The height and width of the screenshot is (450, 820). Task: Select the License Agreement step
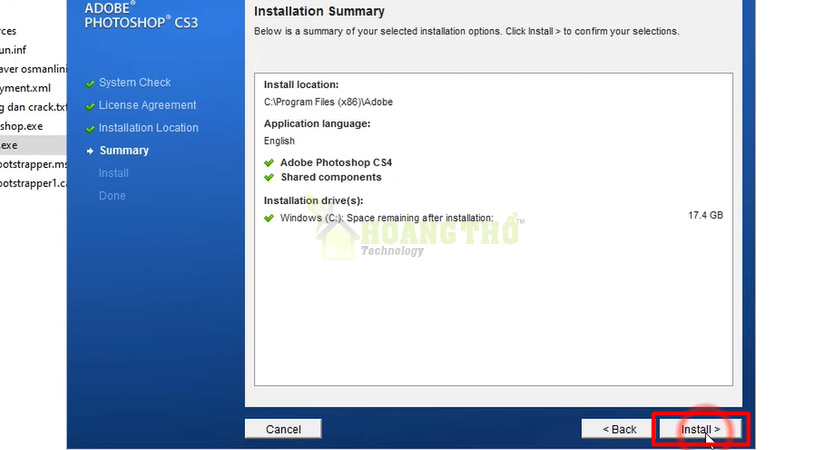[147, 105]
